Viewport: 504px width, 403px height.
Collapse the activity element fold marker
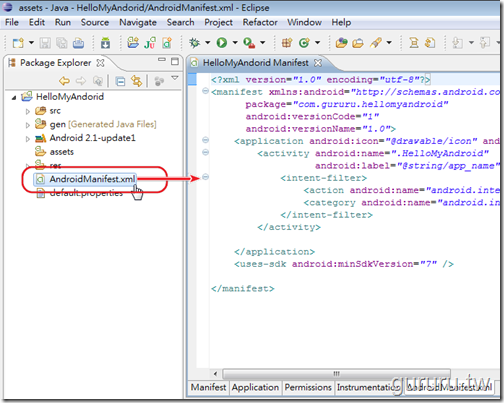coord(205,152)
